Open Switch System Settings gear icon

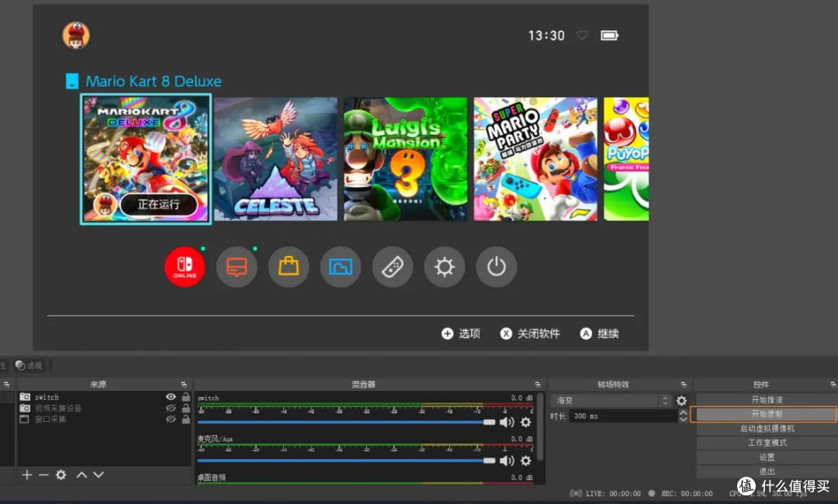pos(444,267)
